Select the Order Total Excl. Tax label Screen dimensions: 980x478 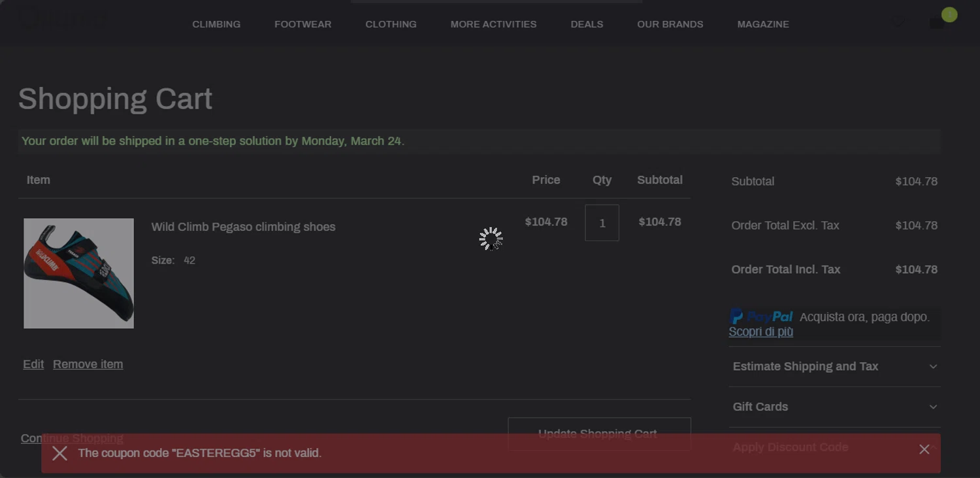(x=785, y=226)
